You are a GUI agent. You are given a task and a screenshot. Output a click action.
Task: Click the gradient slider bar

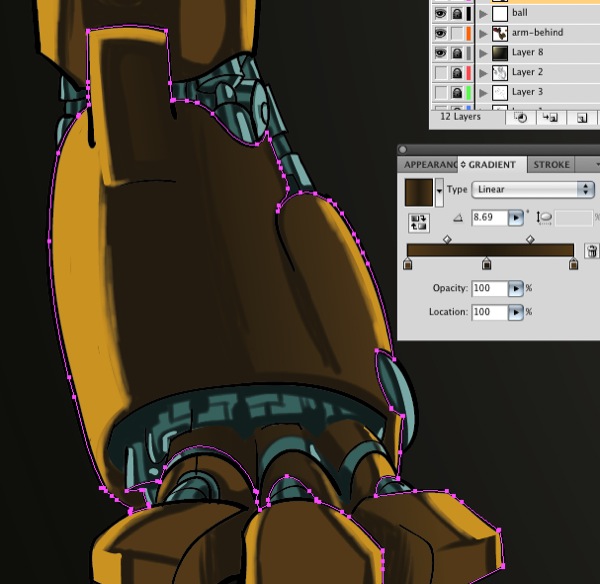tap(490, 250)
